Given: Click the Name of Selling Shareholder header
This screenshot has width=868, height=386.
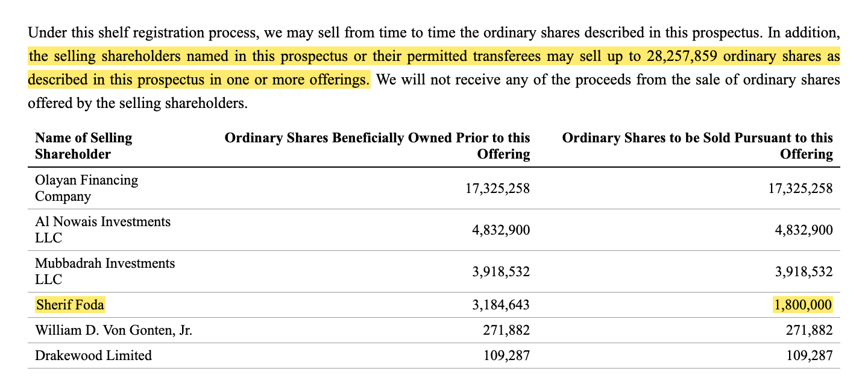Looking at the screenshot, I should 84,145.
